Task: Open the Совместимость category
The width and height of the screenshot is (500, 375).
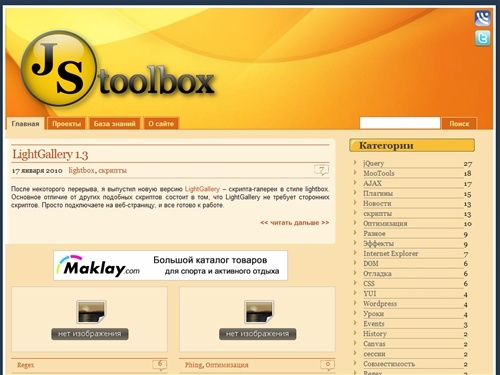Action: [389, 364]
